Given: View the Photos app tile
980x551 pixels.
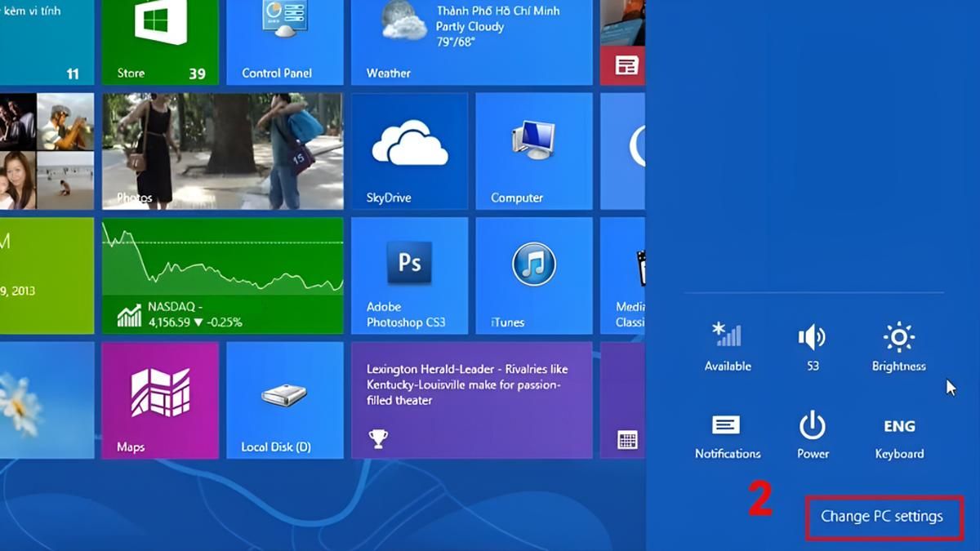Looking at the screenshot, I should 222,151.
